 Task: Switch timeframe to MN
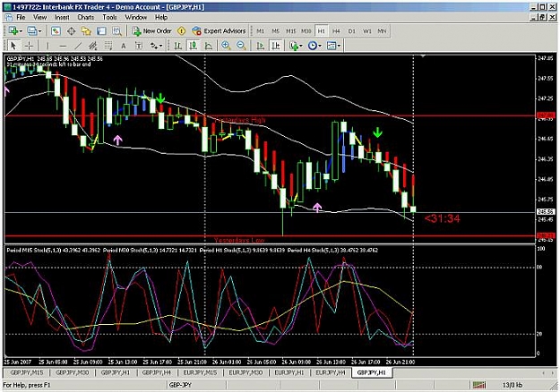pos(382,31)
